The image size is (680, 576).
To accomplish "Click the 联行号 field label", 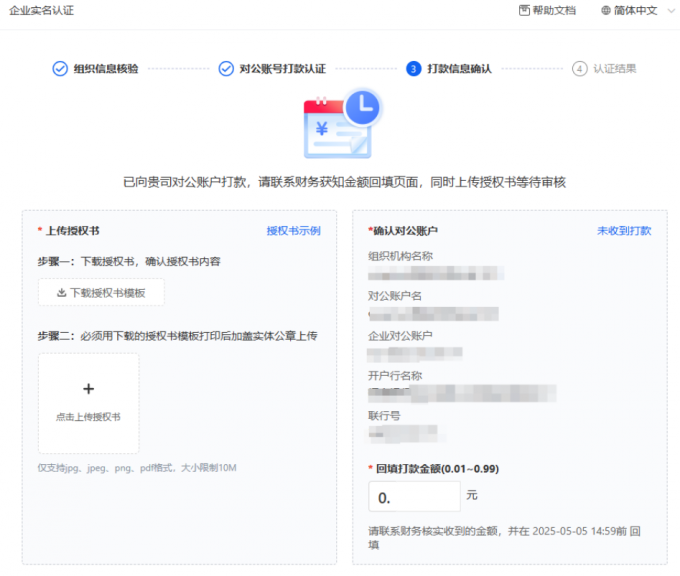I will tap(384, 416).
